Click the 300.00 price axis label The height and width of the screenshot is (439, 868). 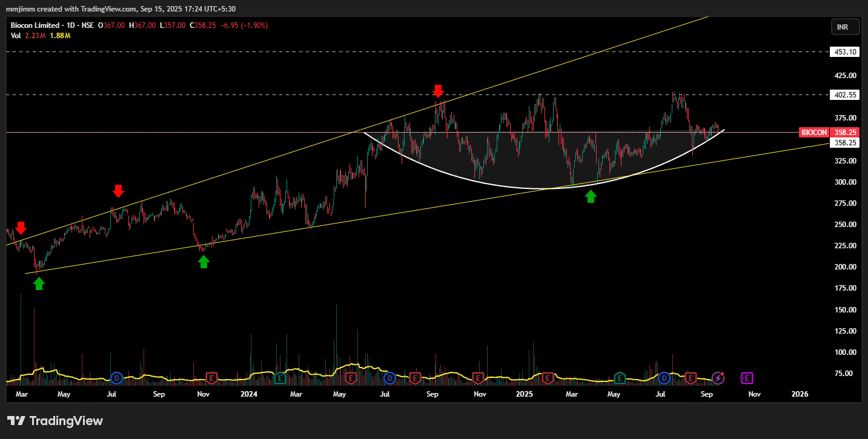click(x=845, y=182)
